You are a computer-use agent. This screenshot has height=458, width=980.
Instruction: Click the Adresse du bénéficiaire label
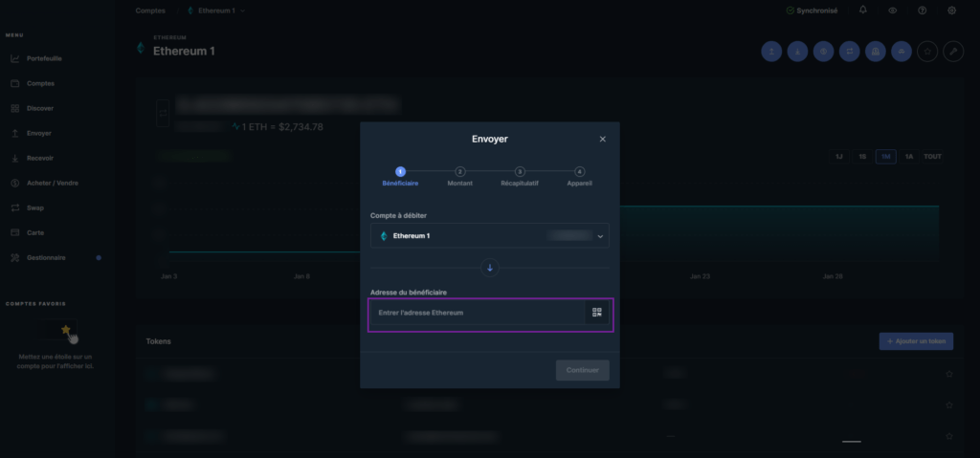pyautogui.click(x=408, y=293)
